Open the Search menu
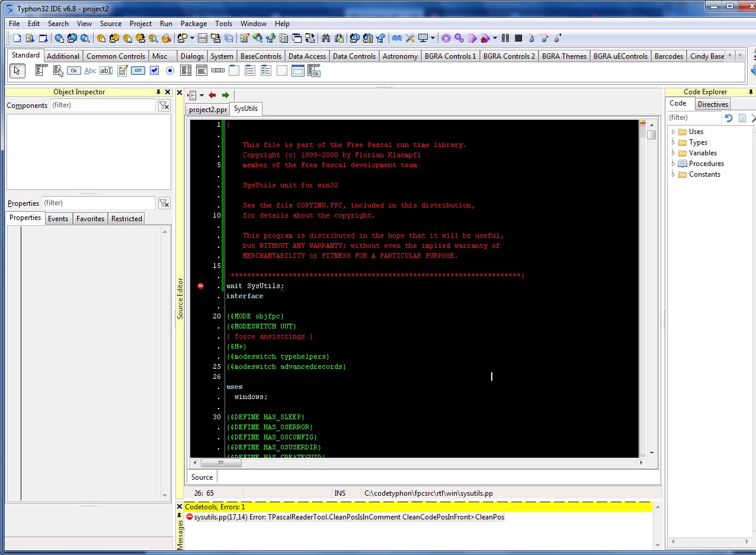 click(58, 24)
